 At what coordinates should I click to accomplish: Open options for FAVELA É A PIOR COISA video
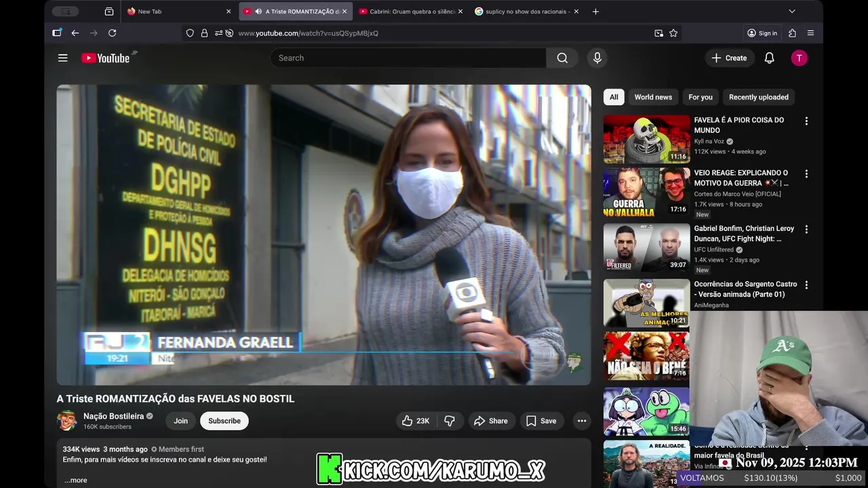806,121
